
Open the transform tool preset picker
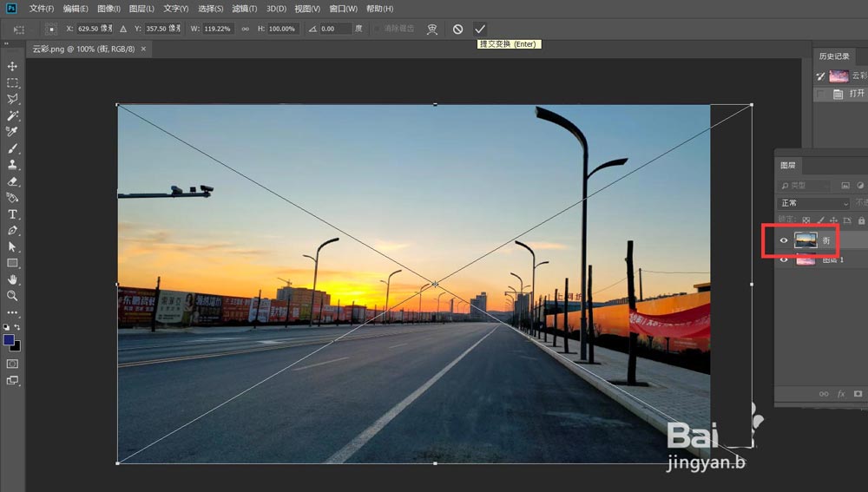click(19, 29)
